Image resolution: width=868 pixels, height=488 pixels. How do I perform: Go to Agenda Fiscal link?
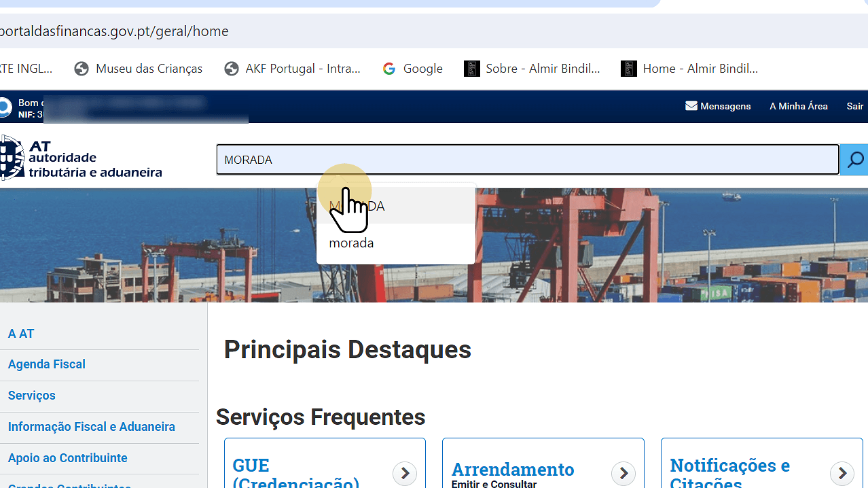click(47, 364)
